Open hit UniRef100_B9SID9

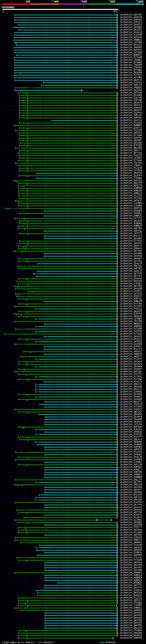tap(131, 37)
